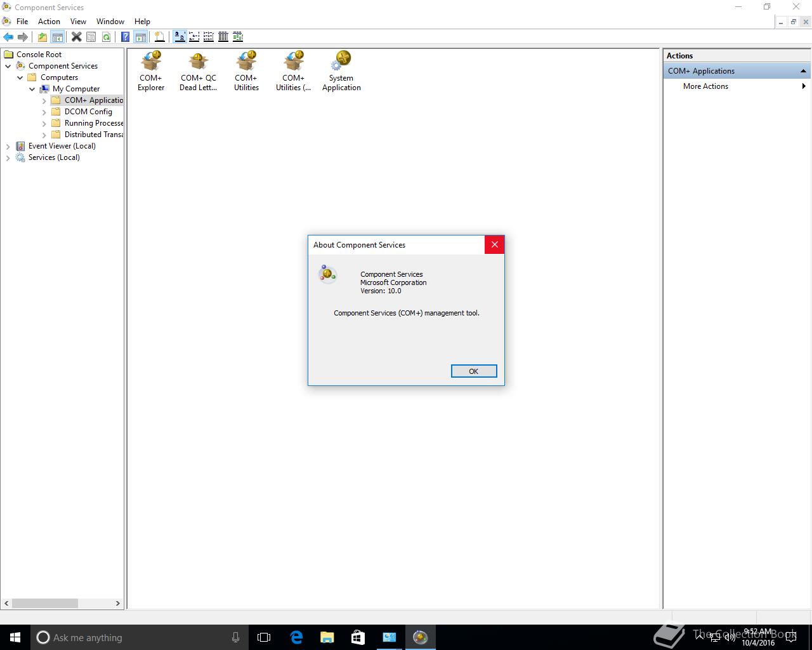The width and height of the screenshot is (812, 650).
Task: Select Services (Local) in the tree
Action: [x=54, y=157]
